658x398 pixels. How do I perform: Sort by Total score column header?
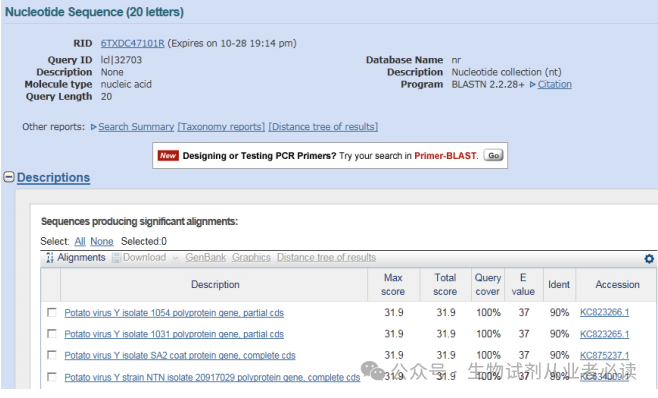pyautogui.click(x=445, y=285)
